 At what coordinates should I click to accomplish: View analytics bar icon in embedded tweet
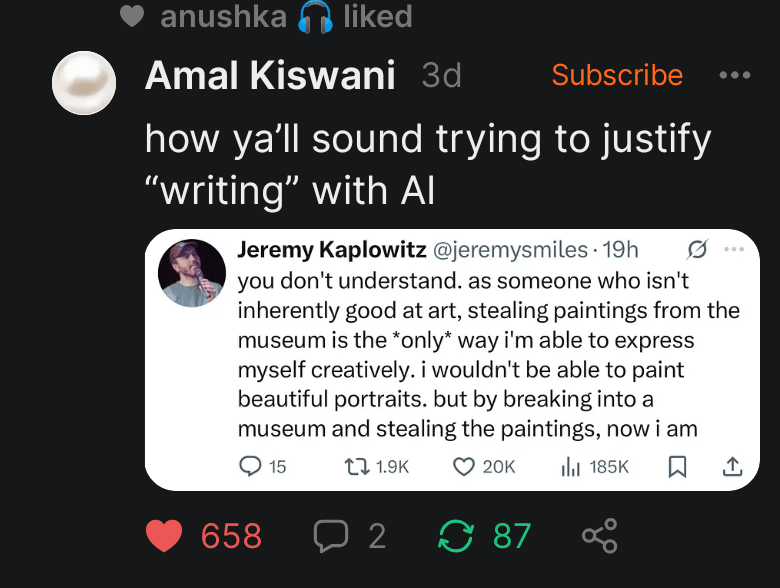click(571, 466)
